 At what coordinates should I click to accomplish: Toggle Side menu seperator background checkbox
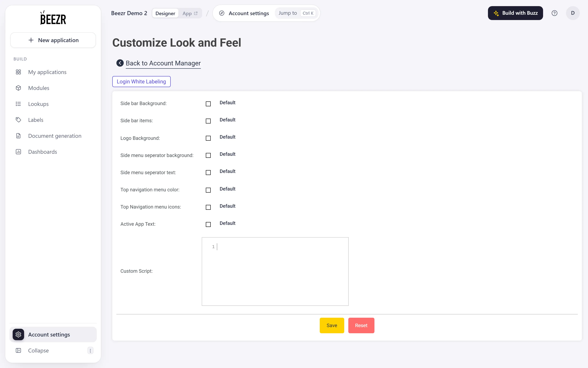click(208, 155)
